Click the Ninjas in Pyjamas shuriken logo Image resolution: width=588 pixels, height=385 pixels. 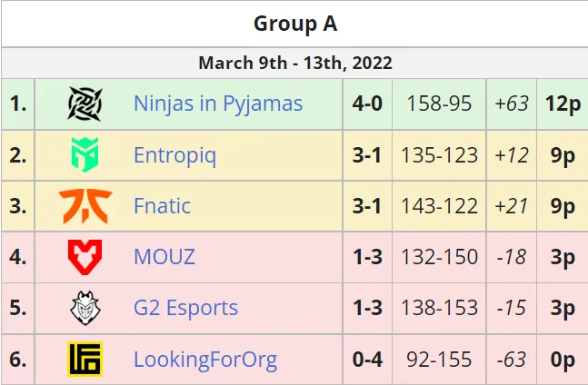(85, 104)
